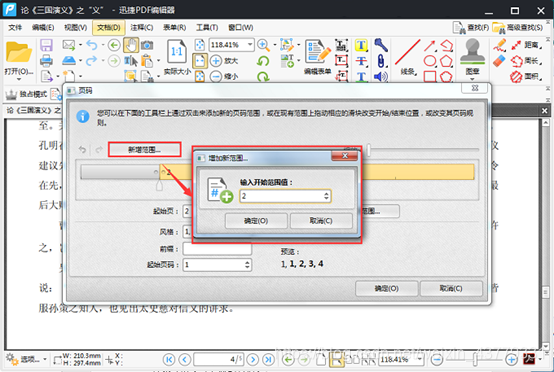Select the red Rectangle shape tool
The height and width of the screenshot is (372, 554).
click(x=429, y=76)
